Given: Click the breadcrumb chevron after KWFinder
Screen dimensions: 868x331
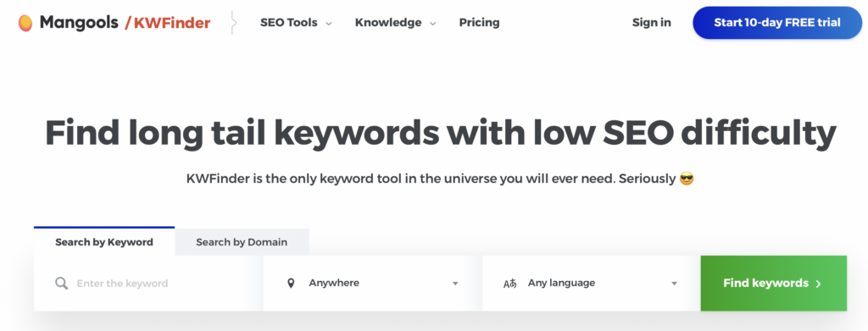Looking at the screenshot, I should (x=234, y=23).
